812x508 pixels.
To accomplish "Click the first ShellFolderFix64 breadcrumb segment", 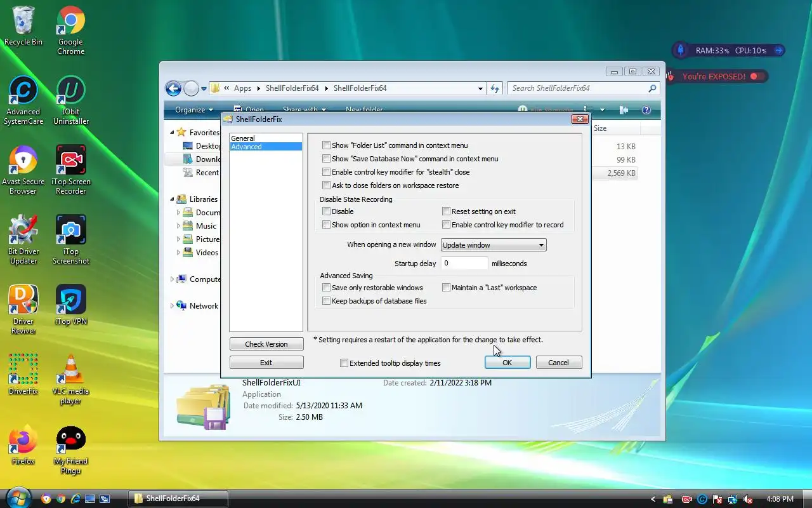I will coord(292,88).
